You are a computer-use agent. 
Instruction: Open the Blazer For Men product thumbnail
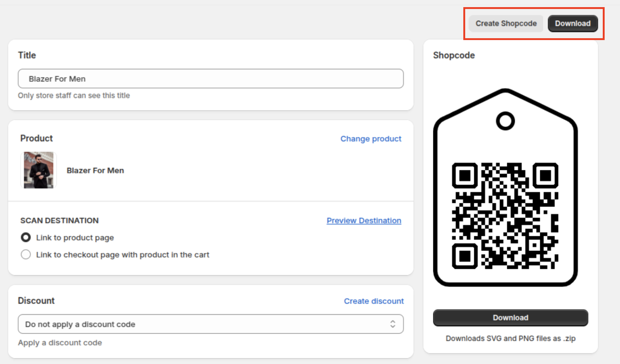[39, 170]
